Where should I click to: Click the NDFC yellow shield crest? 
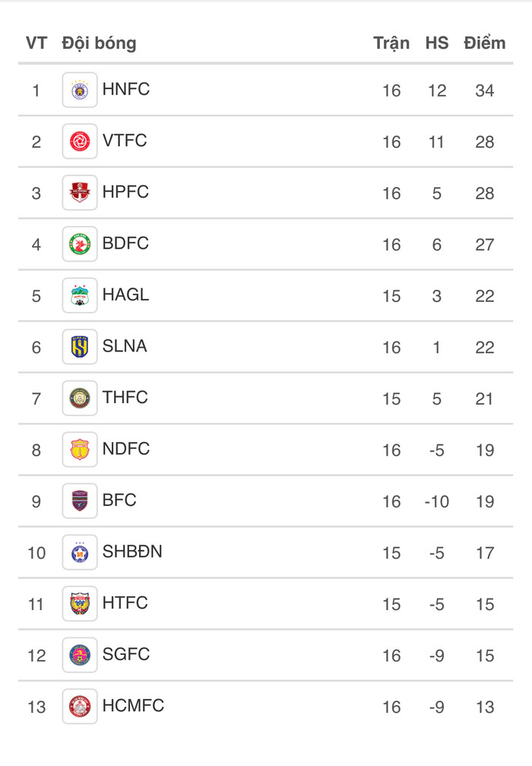click(x=80, y=450)
